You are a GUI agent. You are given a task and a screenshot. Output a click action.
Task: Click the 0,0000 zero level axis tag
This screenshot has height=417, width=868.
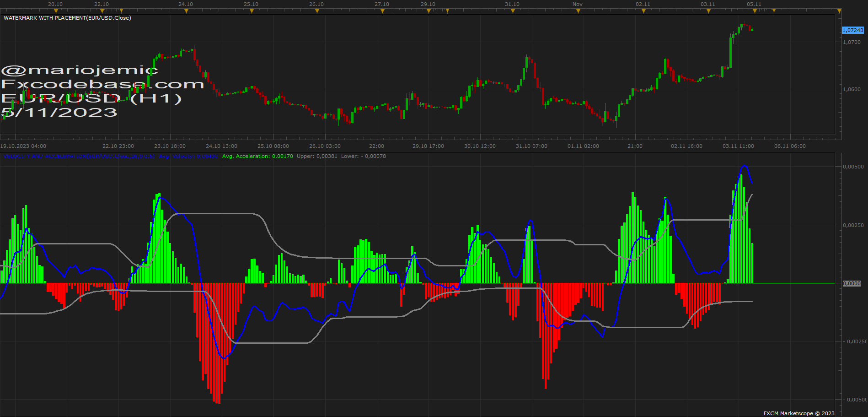point(852,283)
